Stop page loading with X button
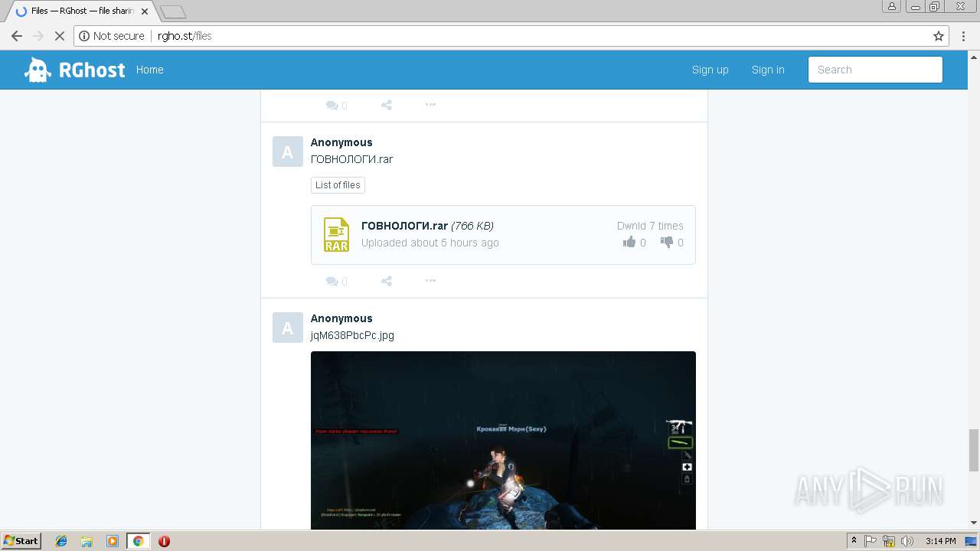The image size is (980, 551). (60, 36)
